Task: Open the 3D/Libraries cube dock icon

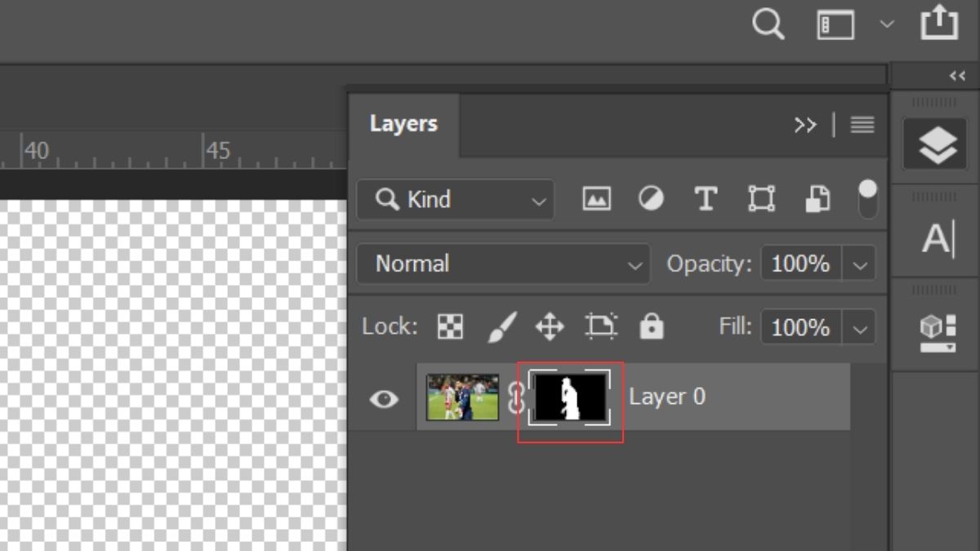Action: coord(936,333)
